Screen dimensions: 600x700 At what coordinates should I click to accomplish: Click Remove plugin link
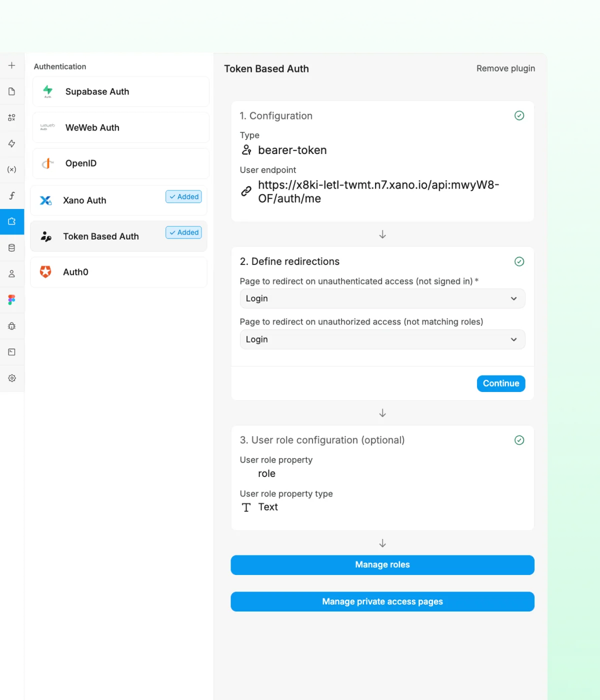click(505, 68)
